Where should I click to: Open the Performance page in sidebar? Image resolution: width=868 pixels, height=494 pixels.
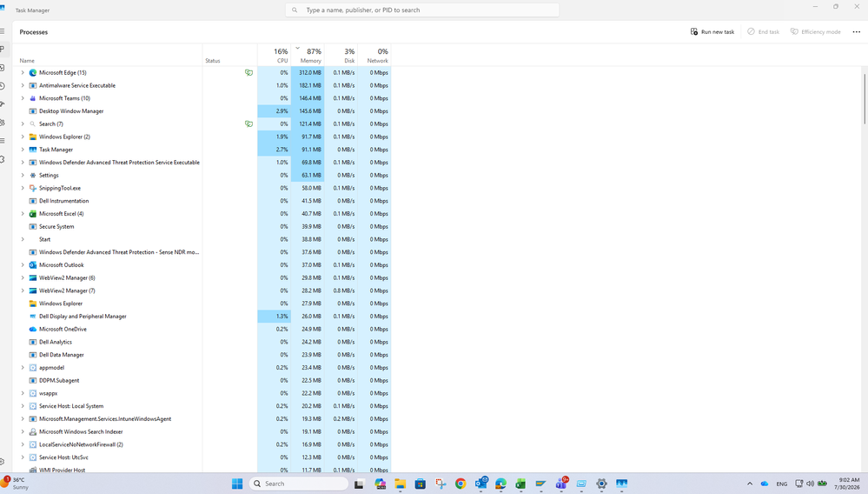click(x=3, y=68)
